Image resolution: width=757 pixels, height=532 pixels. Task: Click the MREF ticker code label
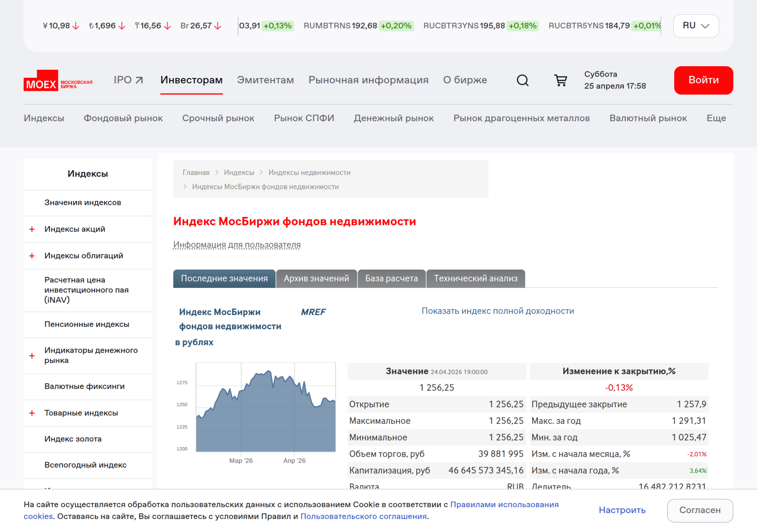(313, 312)
